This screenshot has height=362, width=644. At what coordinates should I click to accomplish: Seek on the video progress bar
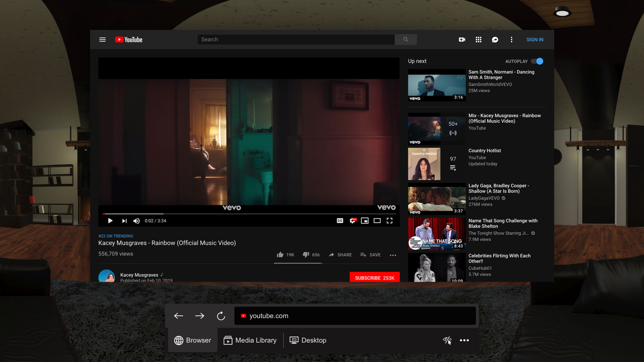249,214
